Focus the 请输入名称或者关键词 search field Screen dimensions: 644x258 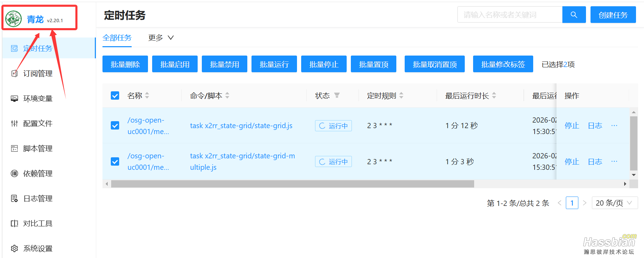pos(510,15)
